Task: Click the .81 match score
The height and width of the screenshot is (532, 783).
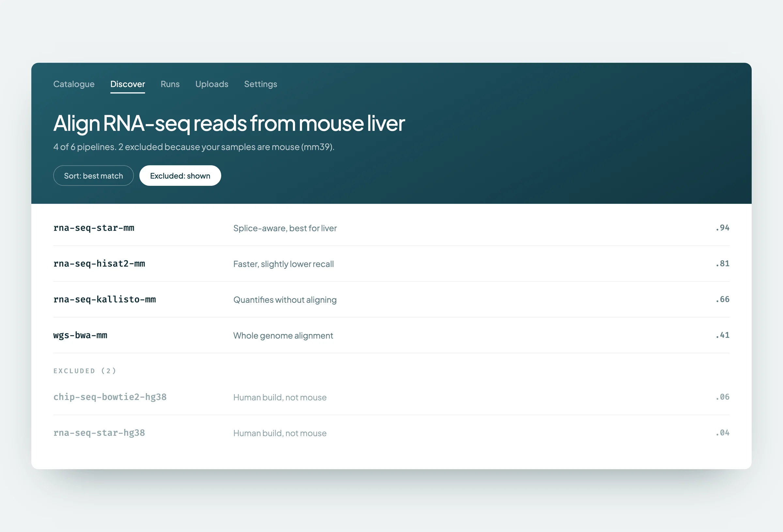Action: coord(722,264)
